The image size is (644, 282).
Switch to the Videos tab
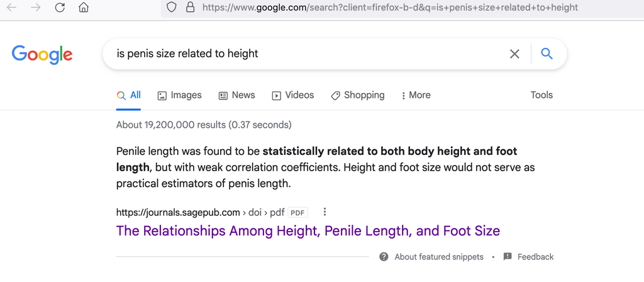point(293,96)
